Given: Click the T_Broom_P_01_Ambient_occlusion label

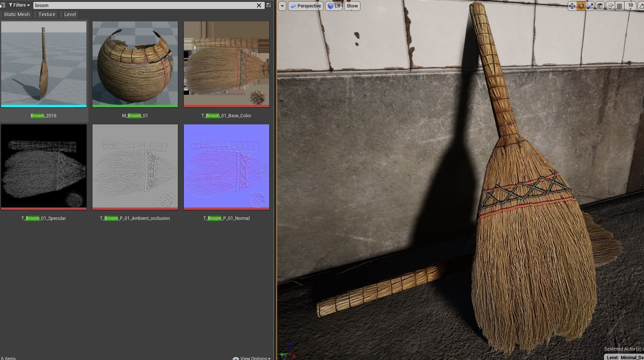Looking at the screenshot, I should tap(135, 218).
